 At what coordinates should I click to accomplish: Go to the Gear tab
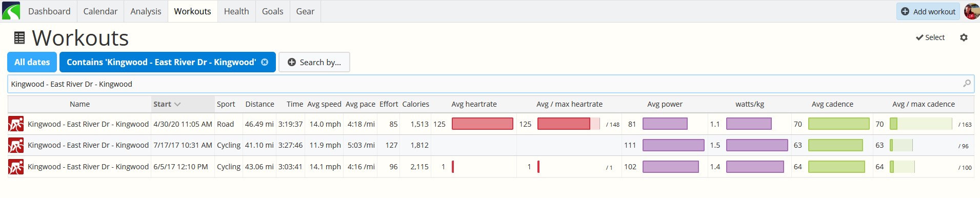(x=305, y=11)
